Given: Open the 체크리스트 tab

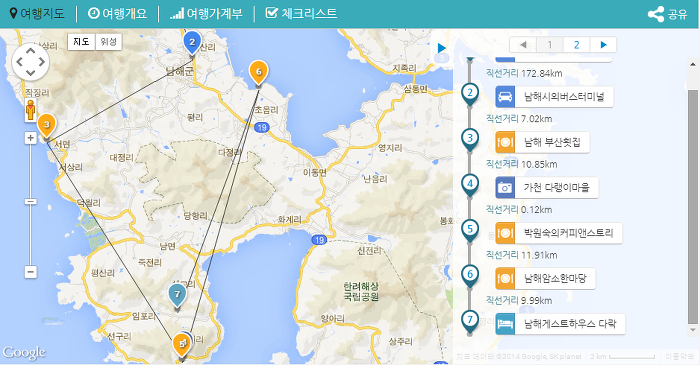Looking at the screenshot, I should click(301, 13).
